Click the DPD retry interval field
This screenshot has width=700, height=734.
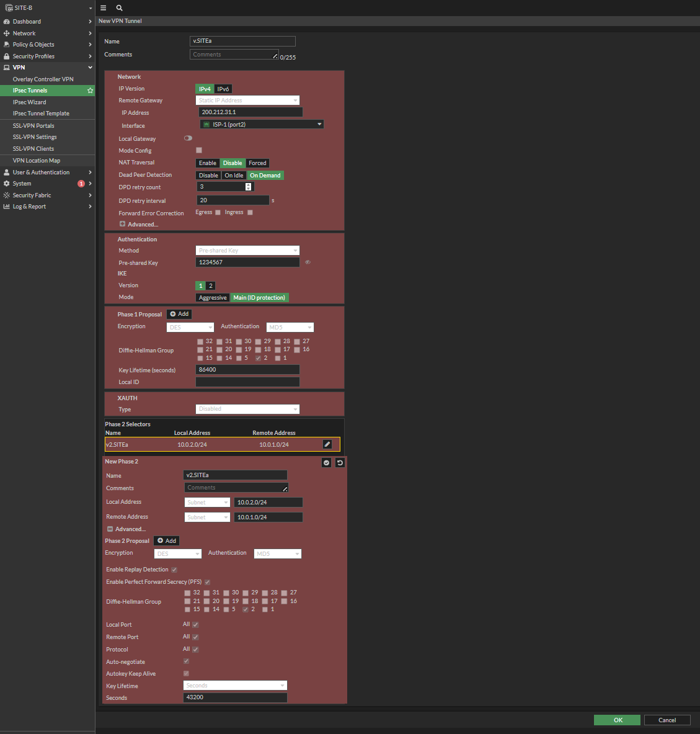tap(233, 200)
